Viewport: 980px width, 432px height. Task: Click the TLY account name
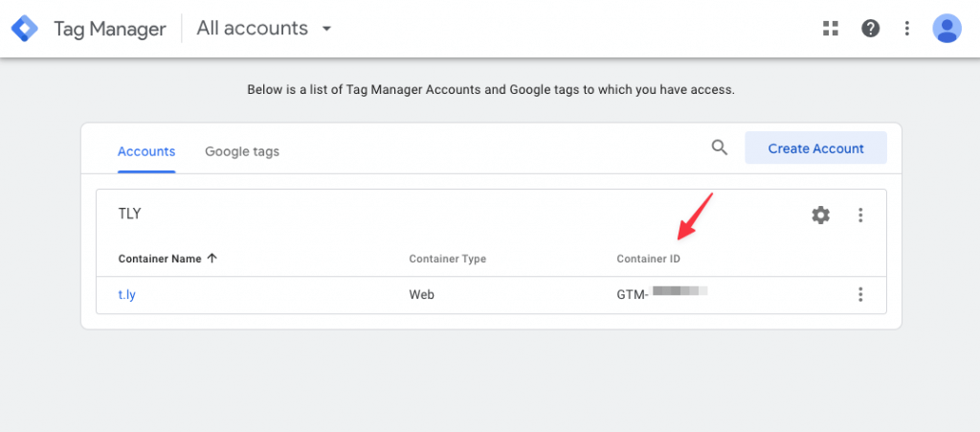coord(129,214)
